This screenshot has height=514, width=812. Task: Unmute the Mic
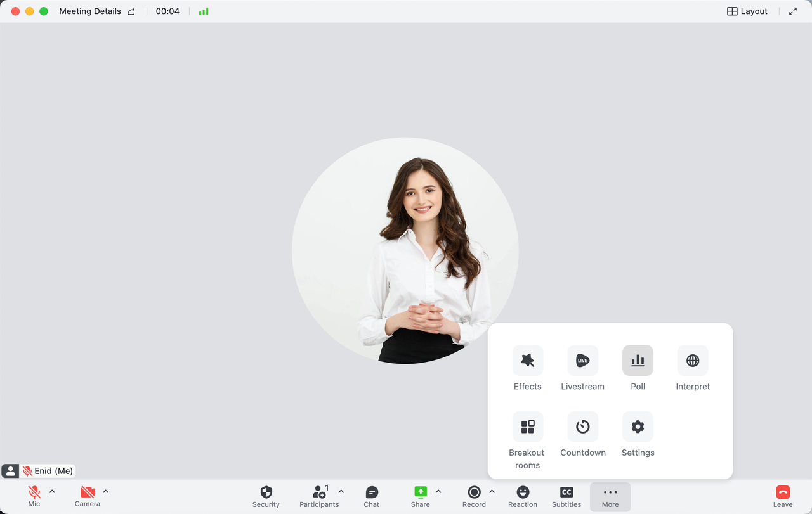(x=34, y=496)
